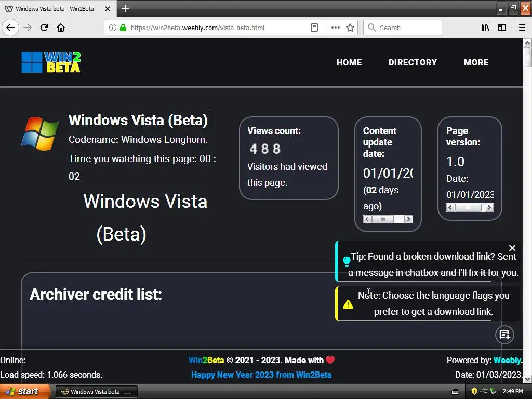Screen dimensions: 532x399
Task: Reload the current page
Action: pos(44,28)
